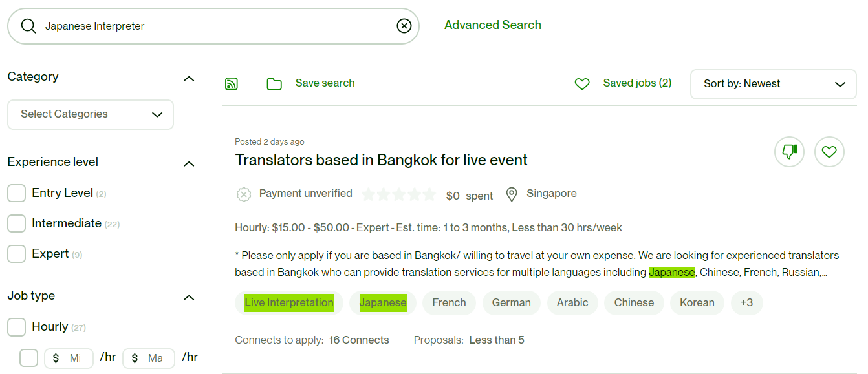868x374 pixels.
Task: Collapse the Job type filter section
Action: click(189, 297)
